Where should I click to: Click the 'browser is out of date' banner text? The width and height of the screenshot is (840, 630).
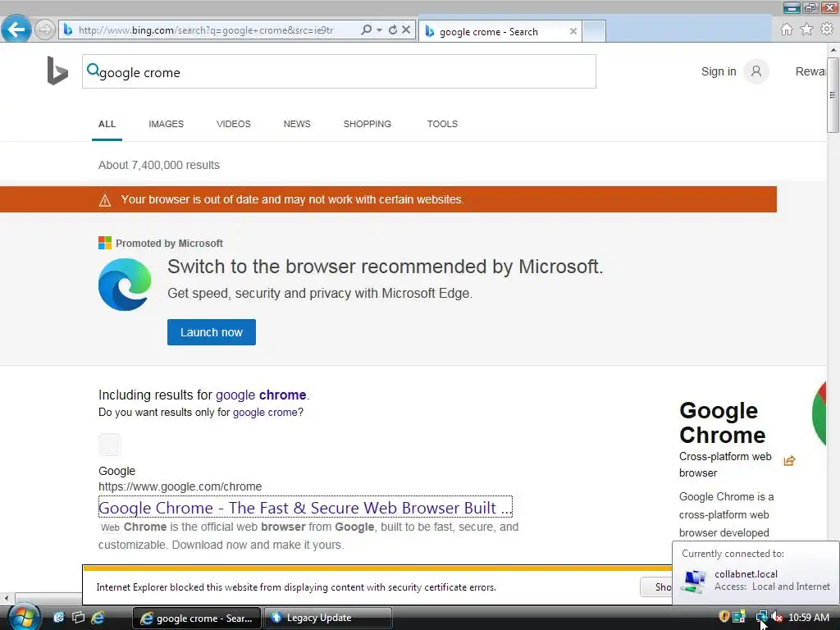[x=293, y=199]
